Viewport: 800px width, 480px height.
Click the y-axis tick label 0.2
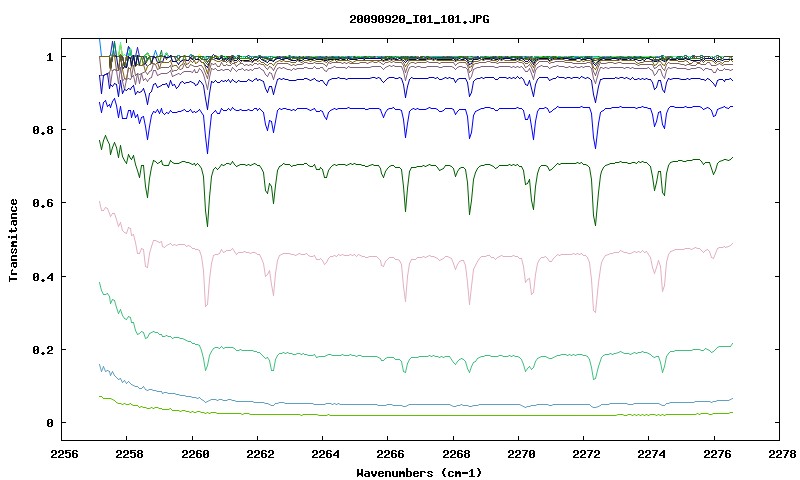(43, 350)
